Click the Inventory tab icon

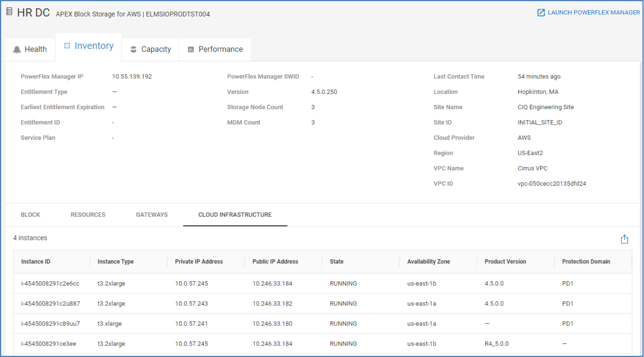click(67, 46)
